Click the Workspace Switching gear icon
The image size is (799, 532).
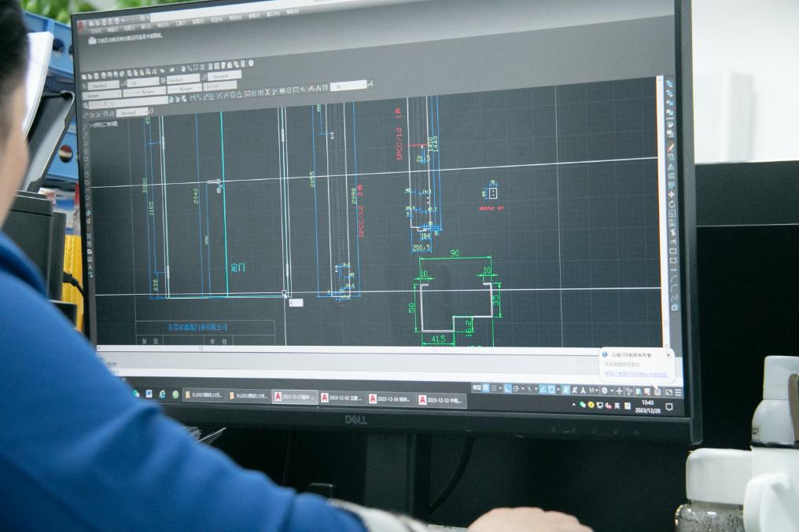pos(605,390)
